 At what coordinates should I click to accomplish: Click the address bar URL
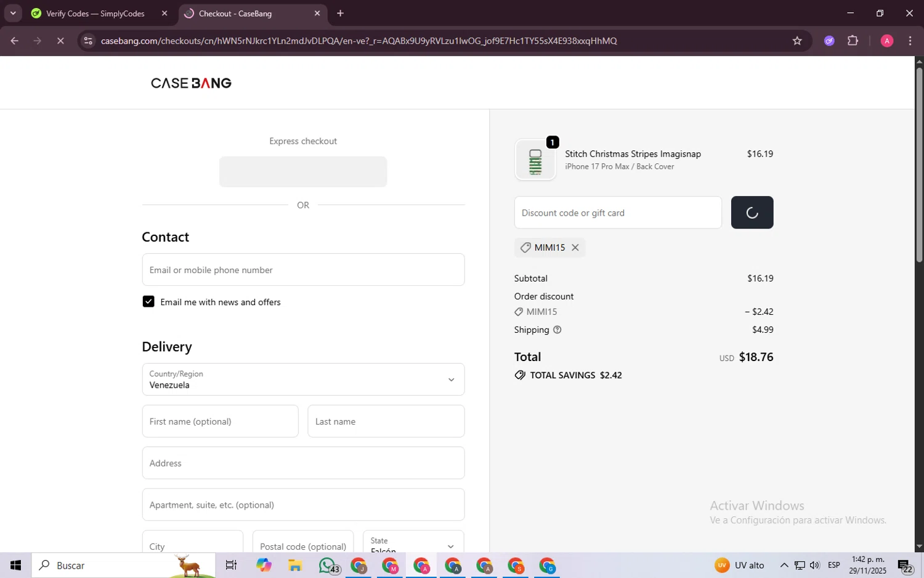[x=359, y=41]
